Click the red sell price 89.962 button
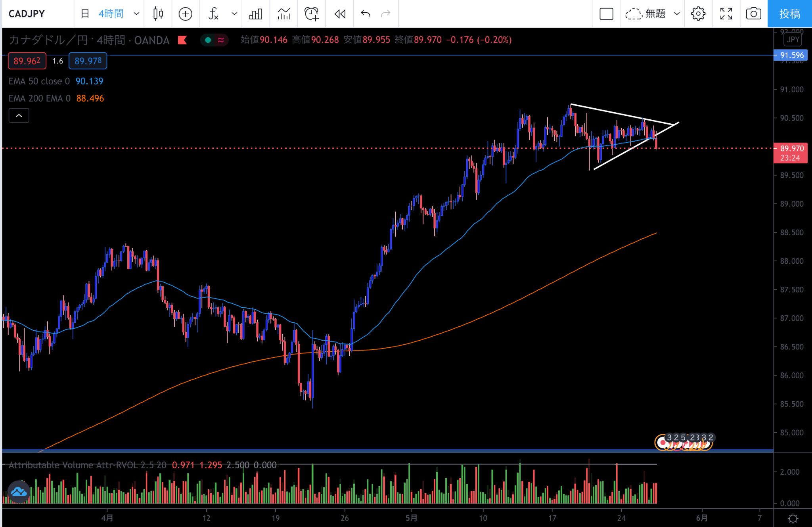 point(27,61)
